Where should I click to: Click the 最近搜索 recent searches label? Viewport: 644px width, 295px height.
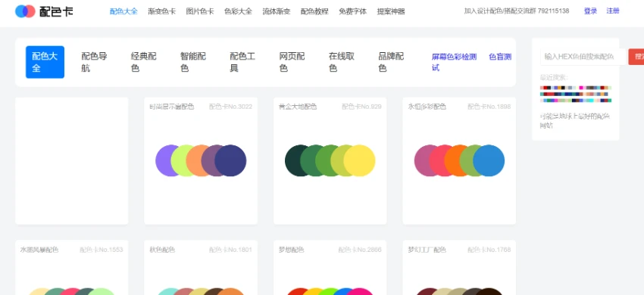click(554, 78)
